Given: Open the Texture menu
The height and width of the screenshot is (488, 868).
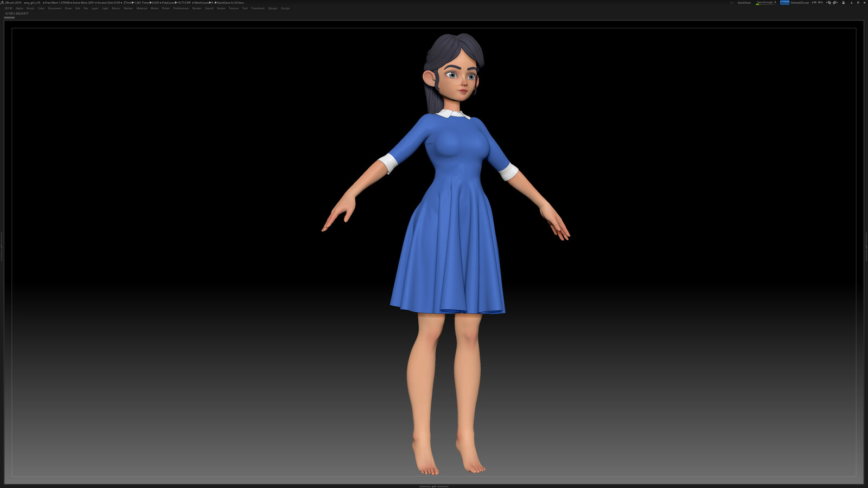Looking at the screenshot, I should coord(234,8).
